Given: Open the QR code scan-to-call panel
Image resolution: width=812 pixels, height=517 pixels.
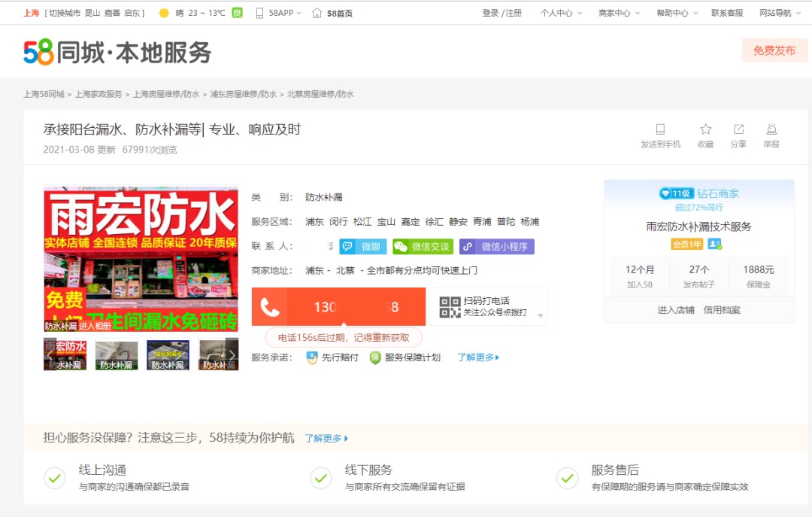Looking at the screenshot, I should (x=489, y=307).
